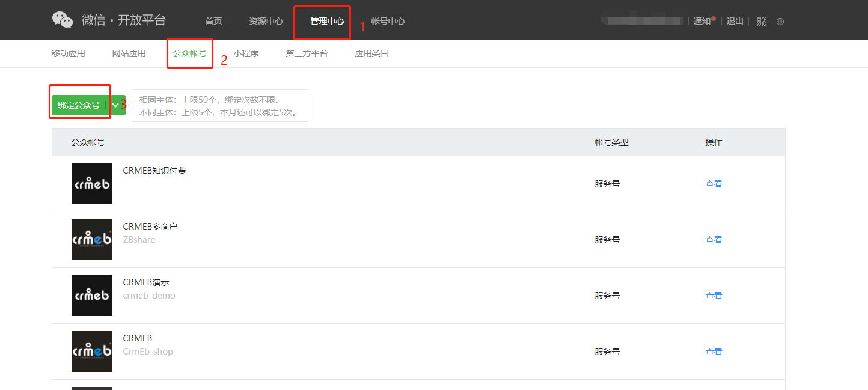
Task: Switch to the 小程序 tab
Action: [246, 53]
